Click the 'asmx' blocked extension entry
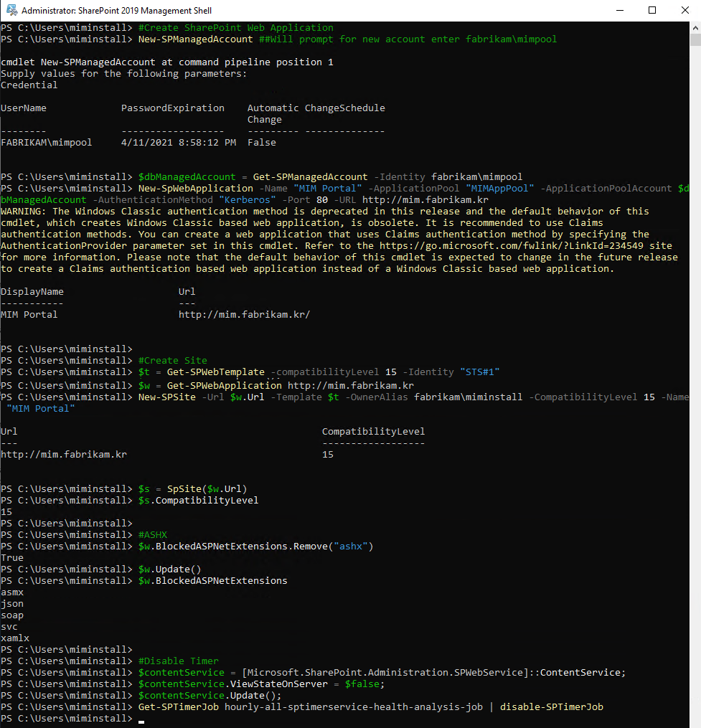 click(x=12, y=592)
